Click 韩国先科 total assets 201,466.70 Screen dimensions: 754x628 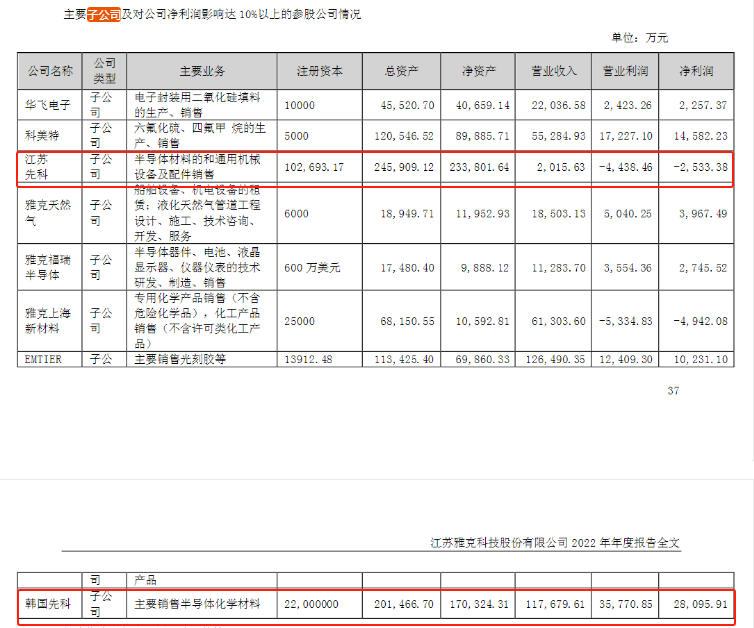[404, 604]
